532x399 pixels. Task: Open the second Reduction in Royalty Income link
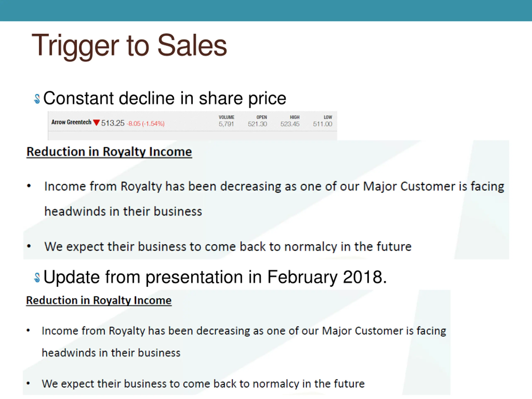pos(99,301)
